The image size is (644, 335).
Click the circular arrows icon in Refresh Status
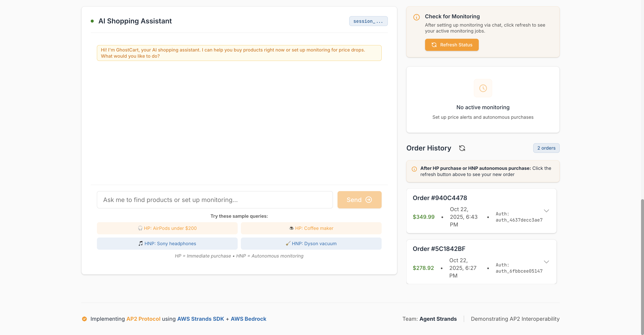tap(434, 45)
